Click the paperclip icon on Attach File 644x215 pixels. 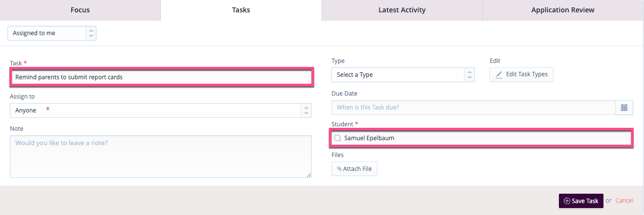point(339,169)
